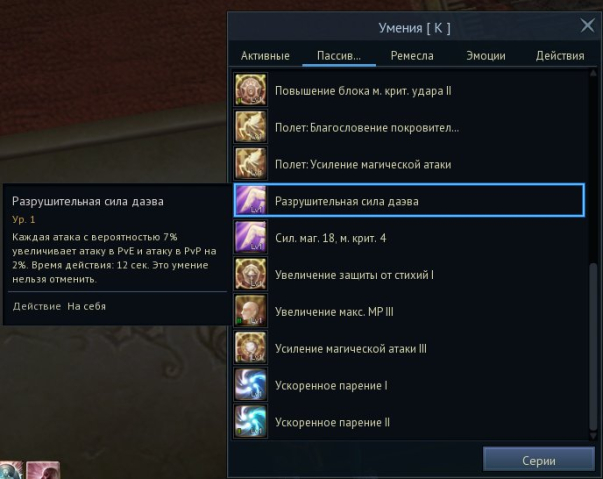The width and height of the screenshot is (603, 479).
Task: Select the Полет: Благословение покровителя skill icon
Action: coord(250,126)
